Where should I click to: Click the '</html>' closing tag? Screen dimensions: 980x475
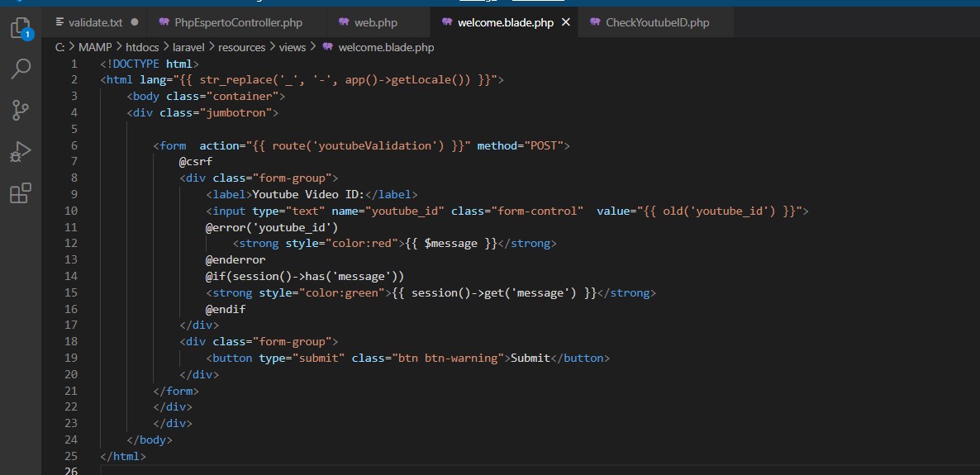pyautogui.click(x=123, y=456)
